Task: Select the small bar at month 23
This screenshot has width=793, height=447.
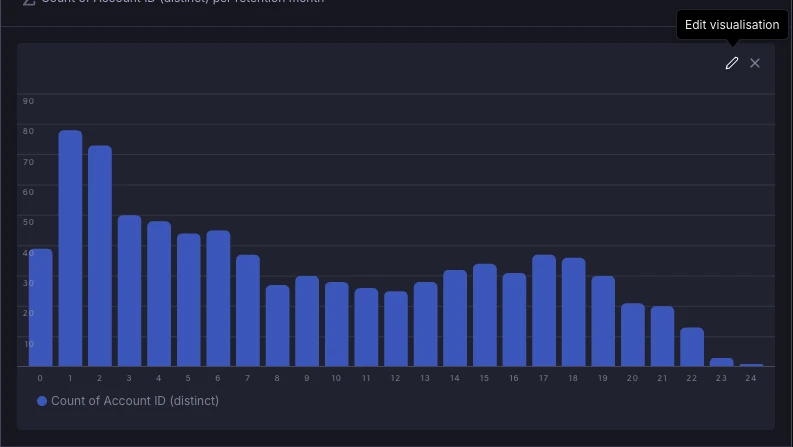Action: [x=722, y=362]
